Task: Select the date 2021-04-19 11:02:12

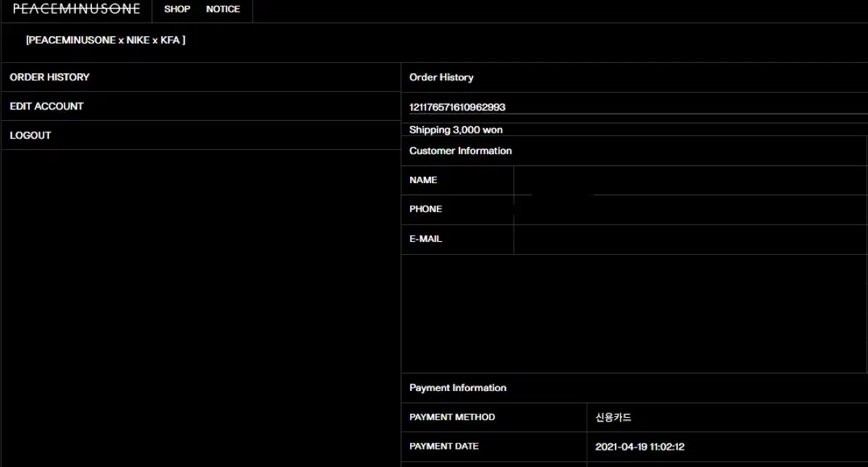Action: [x=640, y=447]
